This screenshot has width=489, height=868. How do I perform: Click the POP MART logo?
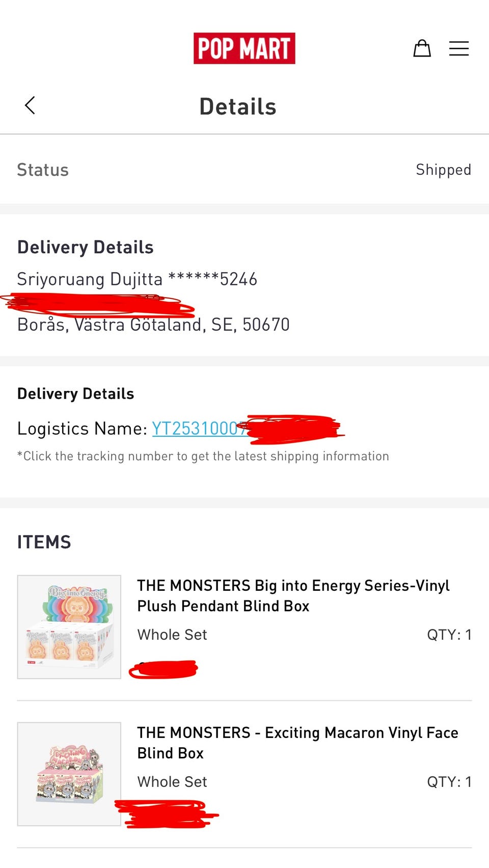[x=244, y=48]
